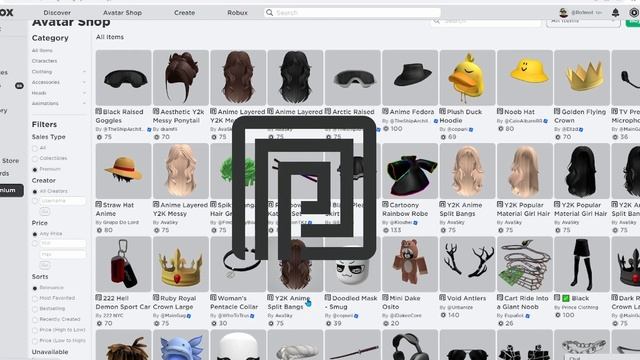This screenshot has height=360, width=640.
Task: Open the black headphones thumbnail in bottom row
Action: click(x=410, y=345)
